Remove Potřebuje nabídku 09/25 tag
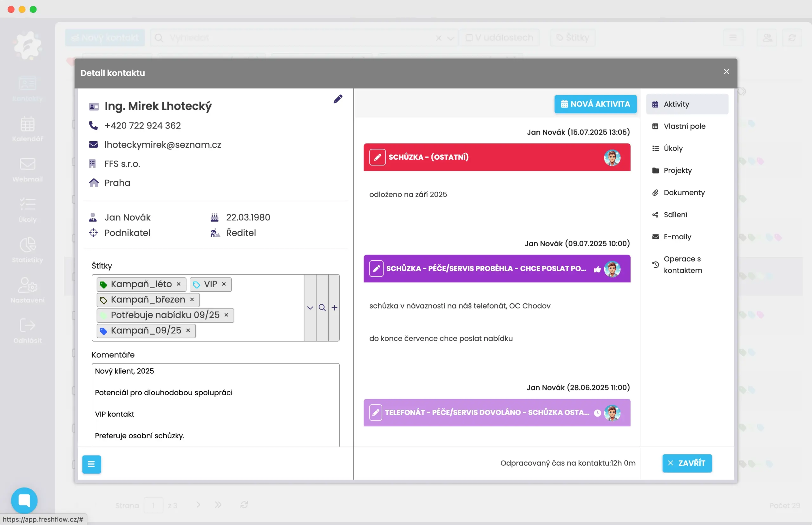The height and width of the screenshot is (525, 812). click(226, 315)
